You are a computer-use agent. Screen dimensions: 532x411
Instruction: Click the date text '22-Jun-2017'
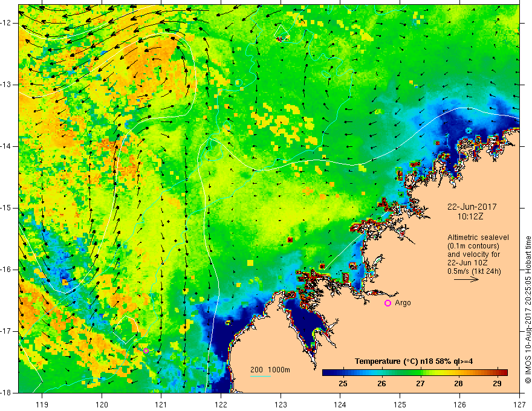[472, 207]
